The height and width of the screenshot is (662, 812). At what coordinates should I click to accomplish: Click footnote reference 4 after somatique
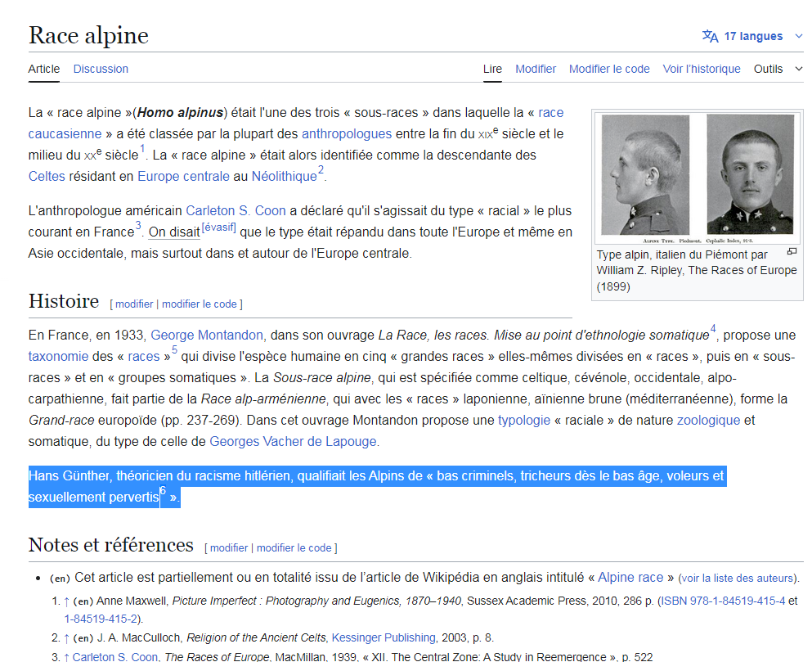click(x=712, y=329)
